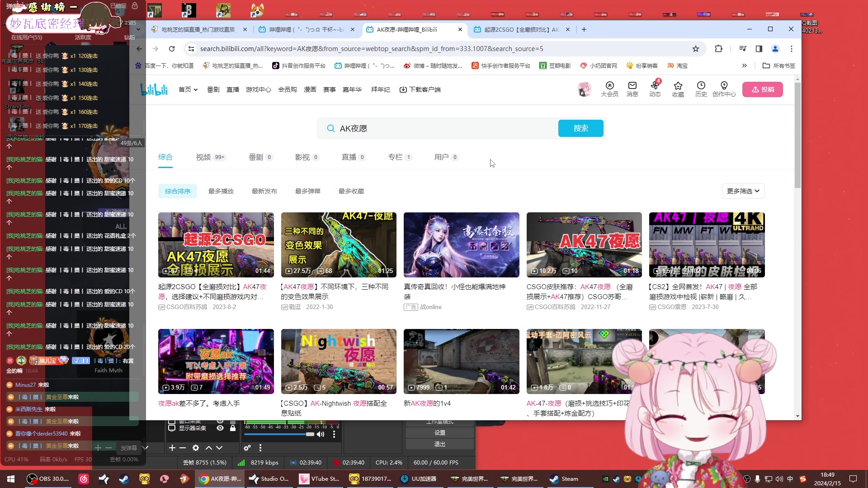Viewport: 868px width, 488px height.
Task: Switch to 起源2CSGO browser tab
Action: pos(522,29)
